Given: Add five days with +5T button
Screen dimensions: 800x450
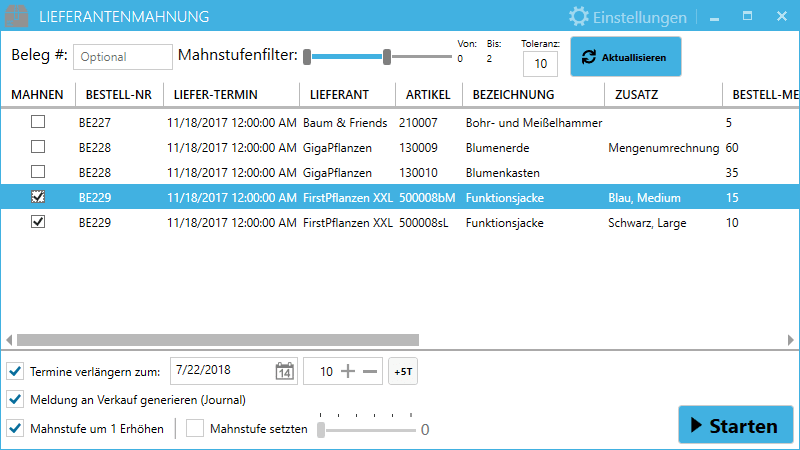Looking at the screenshot, I should (403, 372).
